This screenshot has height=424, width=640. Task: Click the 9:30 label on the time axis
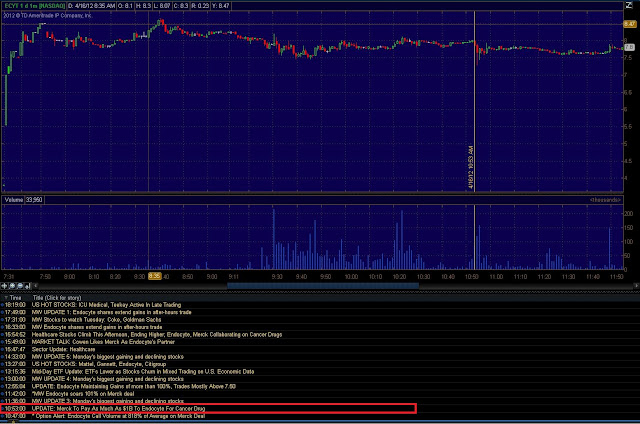pyautogui.click(x=277, y=277)
